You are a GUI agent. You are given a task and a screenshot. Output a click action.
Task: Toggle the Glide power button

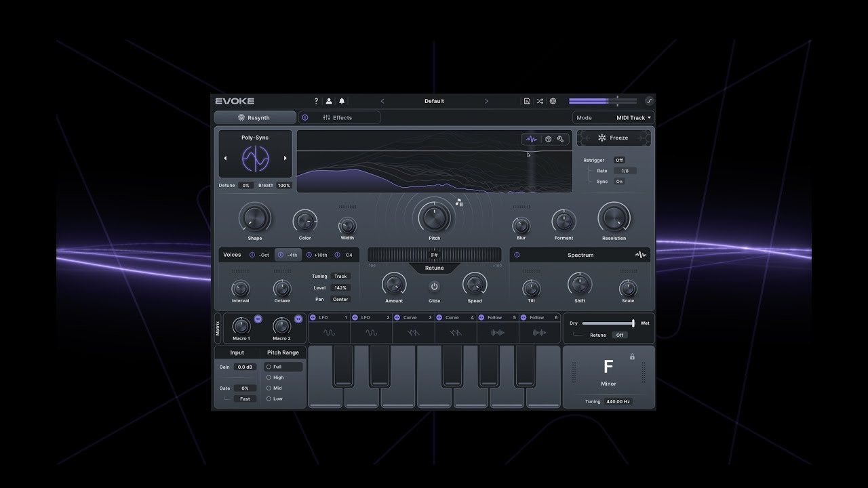click(x=434, y=286)
